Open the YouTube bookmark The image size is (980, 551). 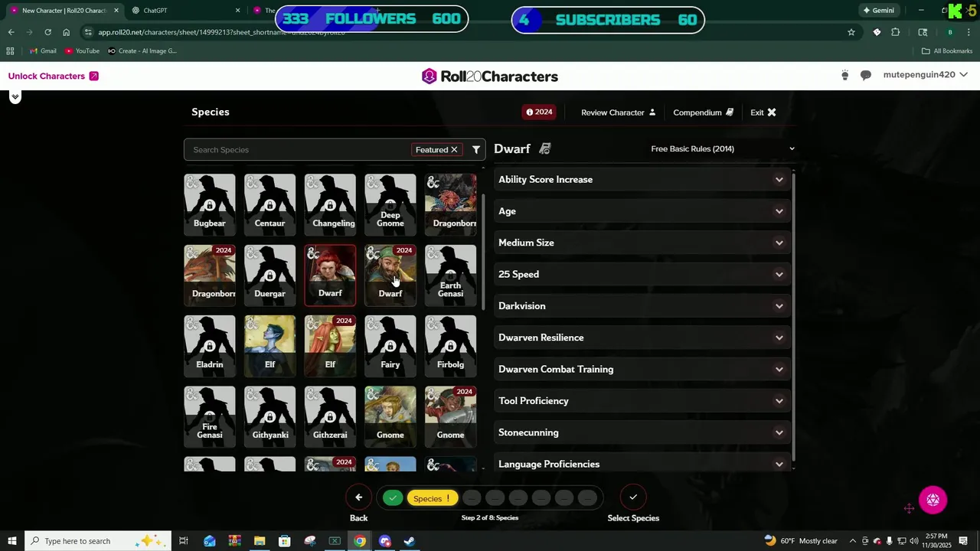[82, 51]
